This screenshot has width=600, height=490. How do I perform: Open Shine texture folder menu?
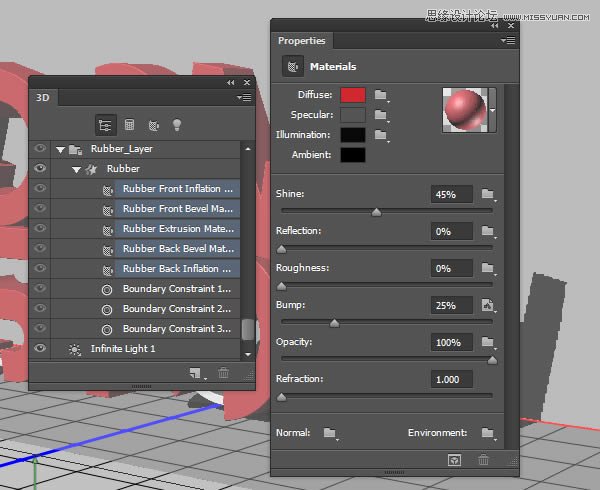click(x=488, y=194)
